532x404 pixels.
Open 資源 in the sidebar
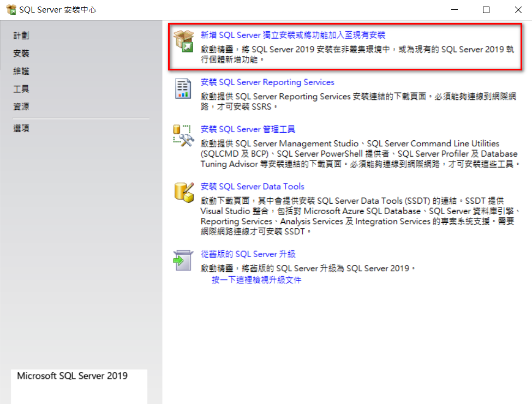[x=21, y=106]
